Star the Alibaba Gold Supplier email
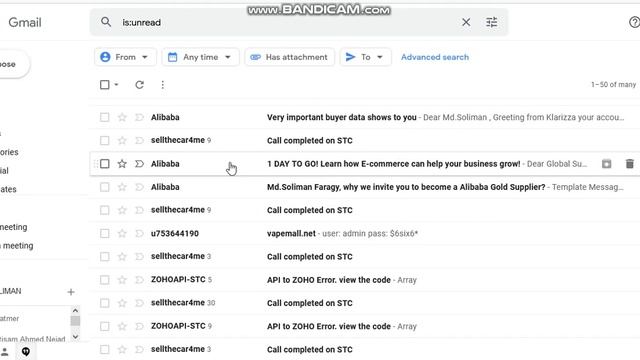The width and height of the screenshot is (640, 360). click(122, 187)
